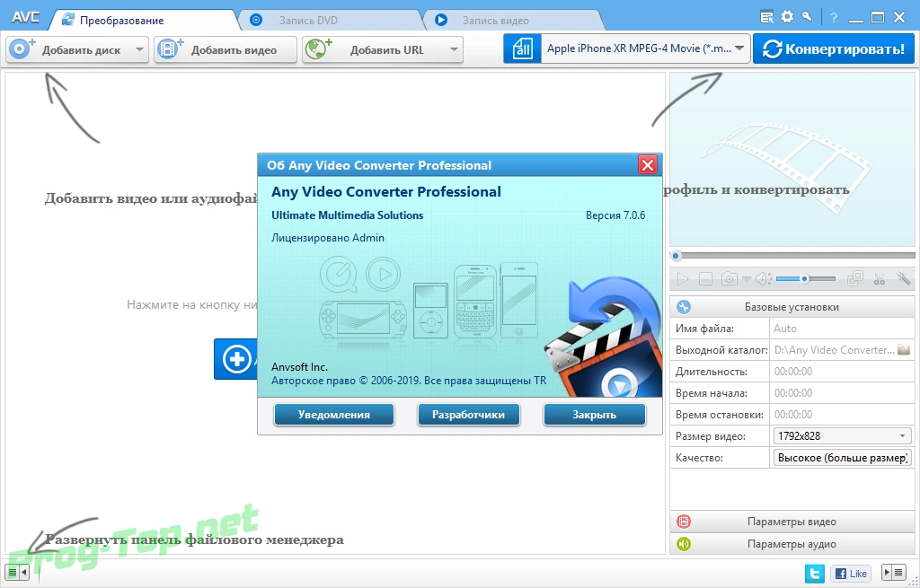
Task: Click the 'Лицензировано Admin' text
Action: [328, 237]
